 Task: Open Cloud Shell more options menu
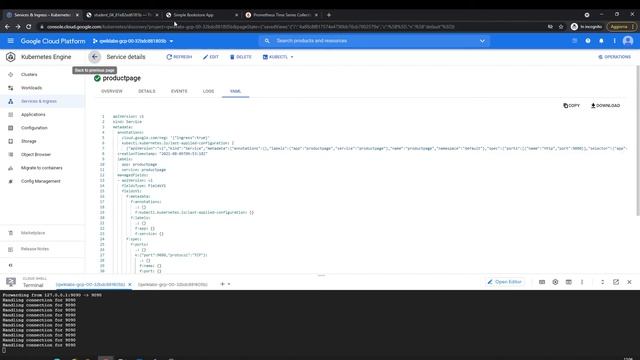582,282
